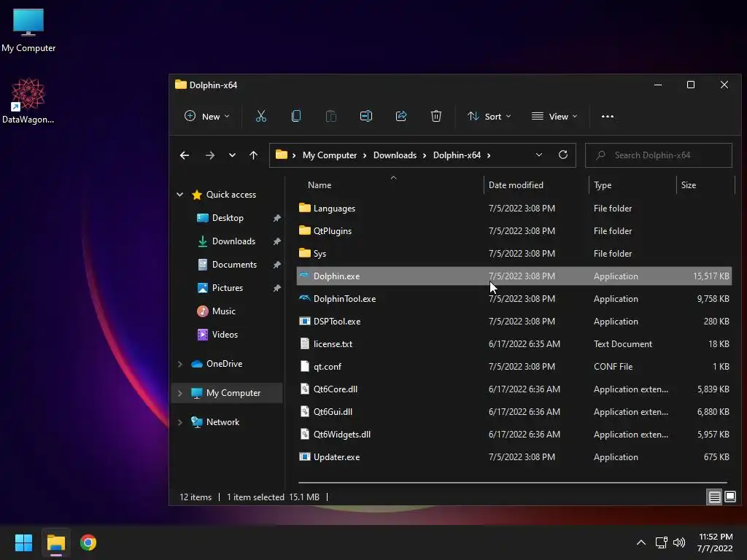Open the Sort dropdown
This screenshot has height=560, width=747.
click(489, 116)
